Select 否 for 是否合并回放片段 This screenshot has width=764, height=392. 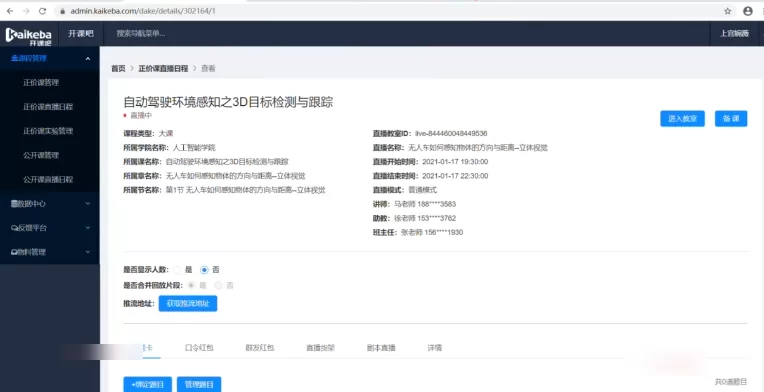[x=218, y=285]
